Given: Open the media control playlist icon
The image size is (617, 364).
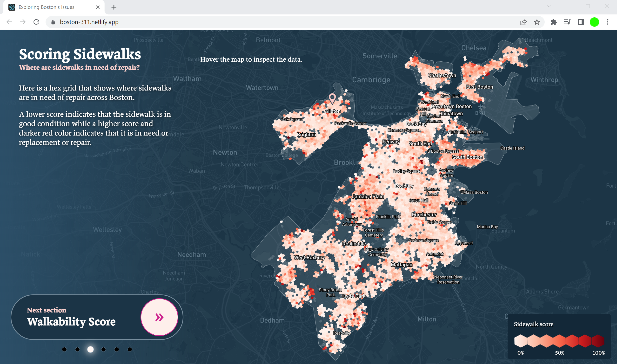Looking at the screenshot, I should point(567,22).
